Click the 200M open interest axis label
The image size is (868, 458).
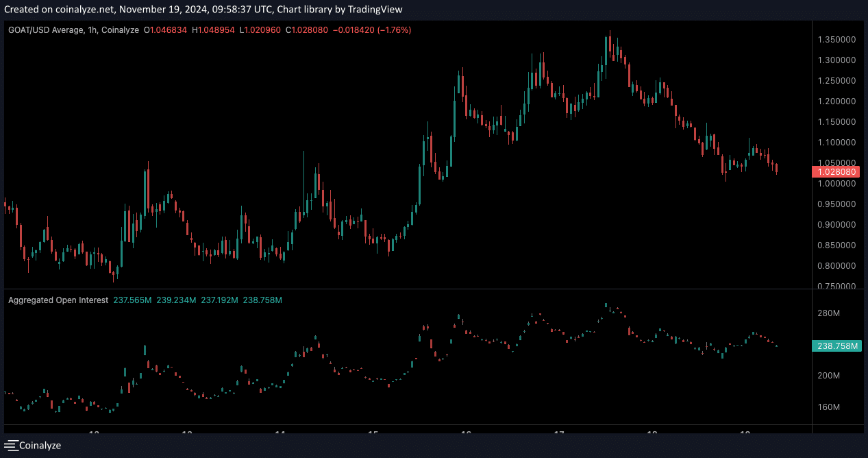828,376
